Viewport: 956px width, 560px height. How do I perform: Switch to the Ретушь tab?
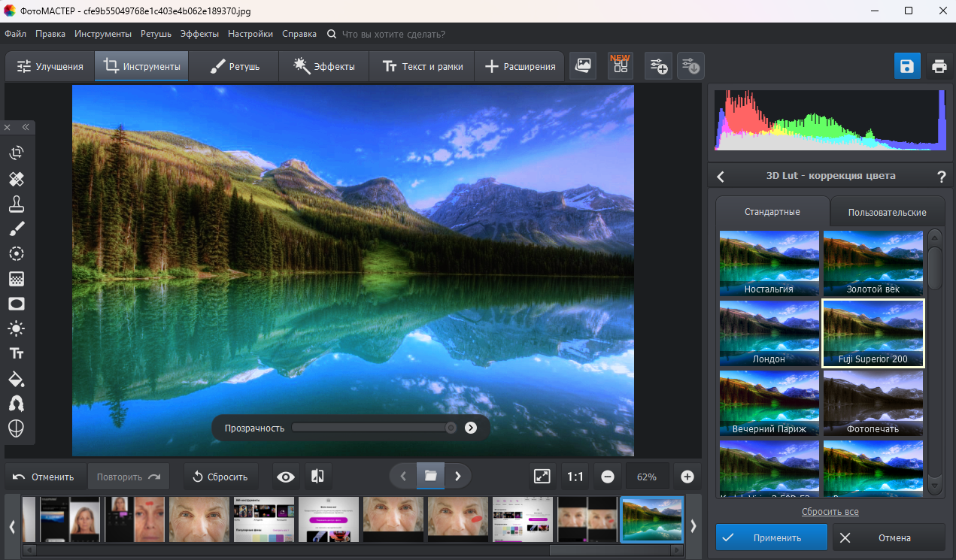point(233,66)
